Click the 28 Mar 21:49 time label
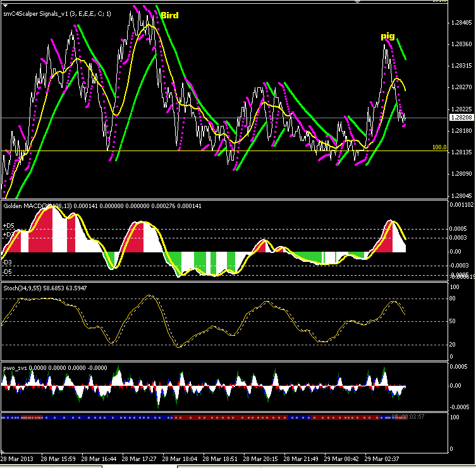Viewport: 476px width, 468px height. 300,459
